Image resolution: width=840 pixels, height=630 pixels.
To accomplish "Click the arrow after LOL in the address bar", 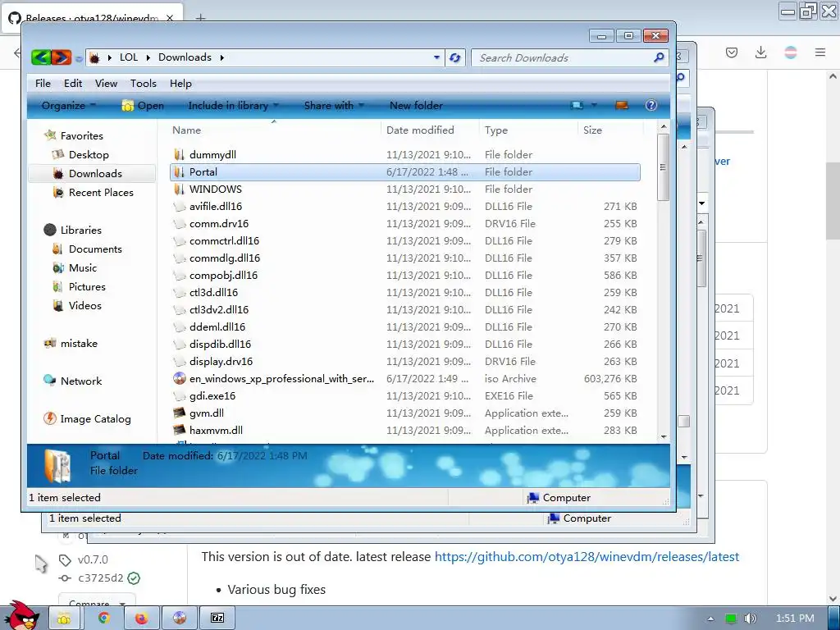I will 148,57.
